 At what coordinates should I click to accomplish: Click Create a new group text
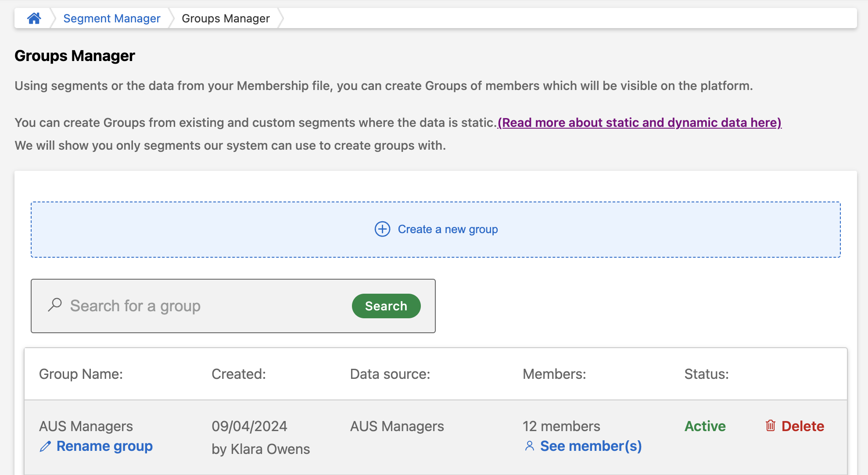(x=448, y=229)
